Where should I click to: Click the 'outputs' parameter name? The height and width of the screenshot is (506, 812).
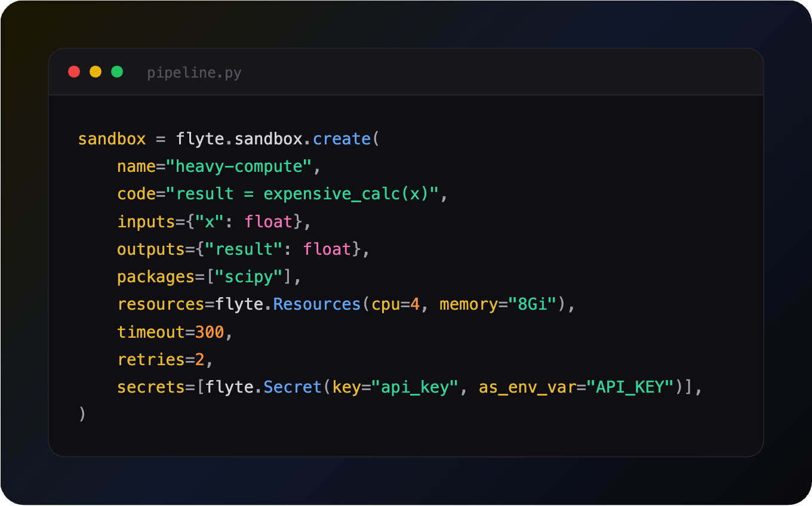[x=151, y=249]
